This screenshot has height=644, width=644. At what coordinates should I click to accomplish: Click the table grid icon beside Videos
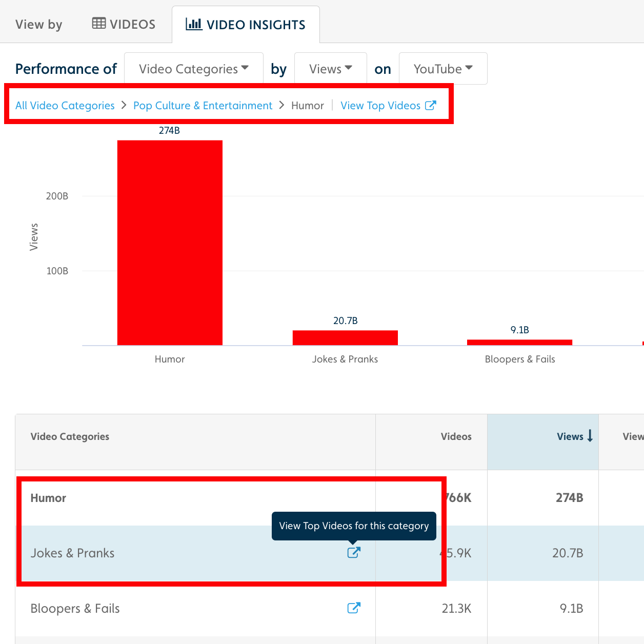[x=99, y=24]
